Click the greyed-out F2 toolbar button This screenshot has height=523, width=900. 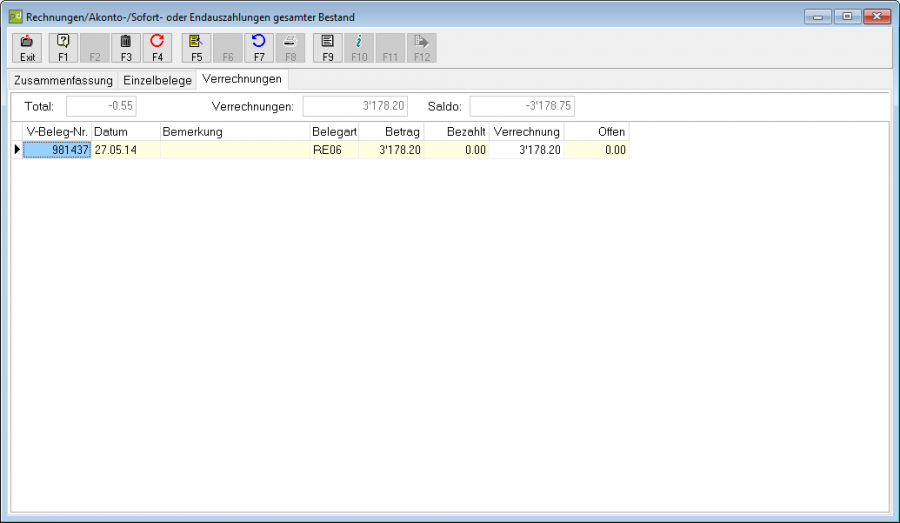coord(95,48)
